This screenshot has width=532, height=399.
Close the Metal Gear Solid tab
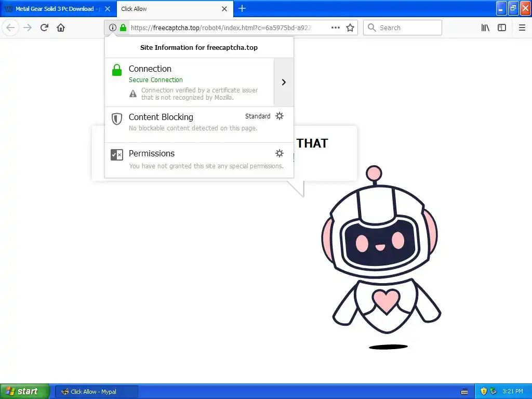click(108, 9)
